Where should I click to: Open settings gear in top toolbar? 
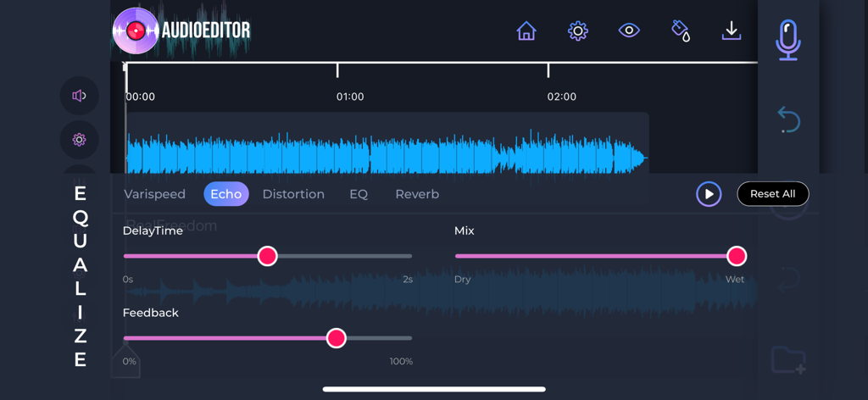click(577, 31)
